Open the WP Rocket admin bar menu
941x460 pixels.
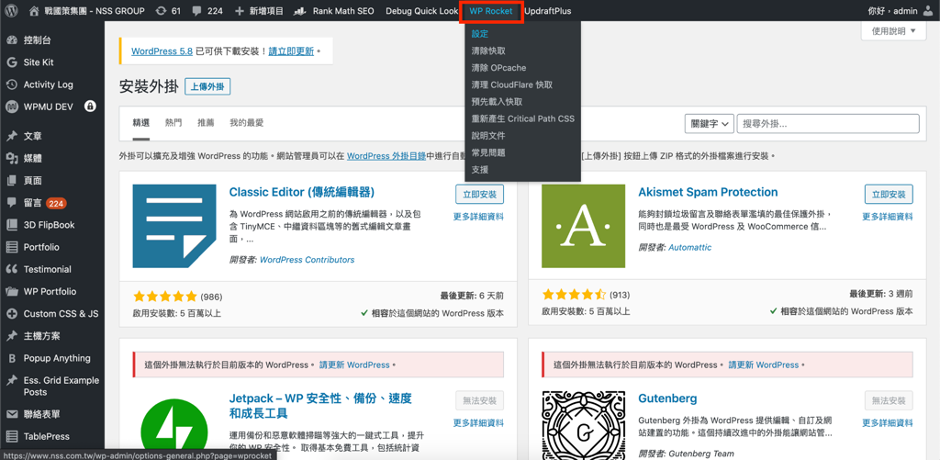coord(491,11)
